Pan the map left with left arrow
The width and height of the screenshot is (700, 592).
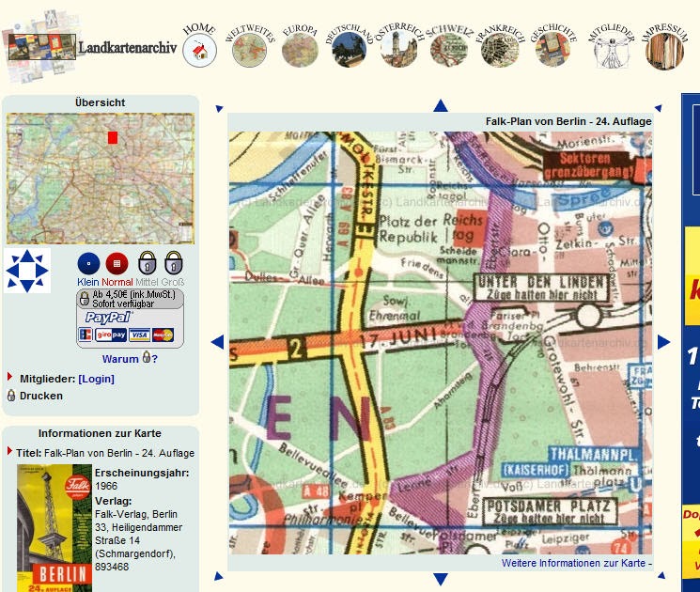(x=217, y=342)
